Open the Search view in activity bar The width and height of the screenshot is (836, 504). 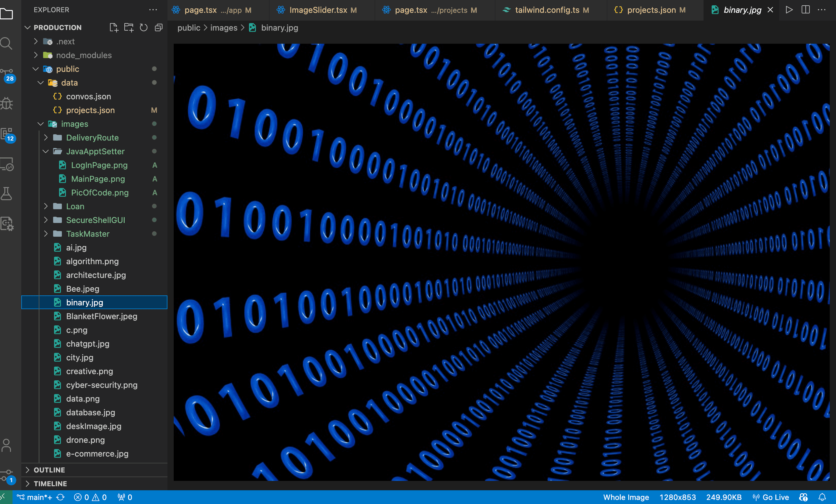(x=6, y=43)
